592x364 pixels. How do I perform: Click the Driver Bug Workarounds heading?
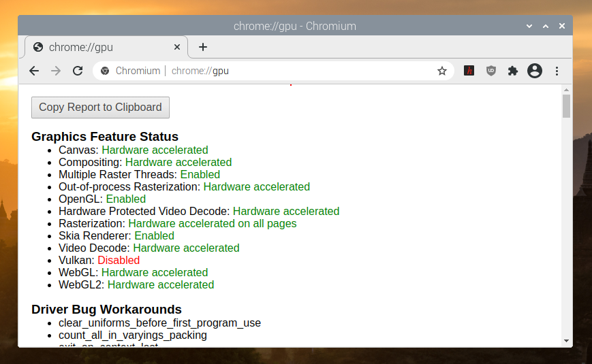click(106, 310)
